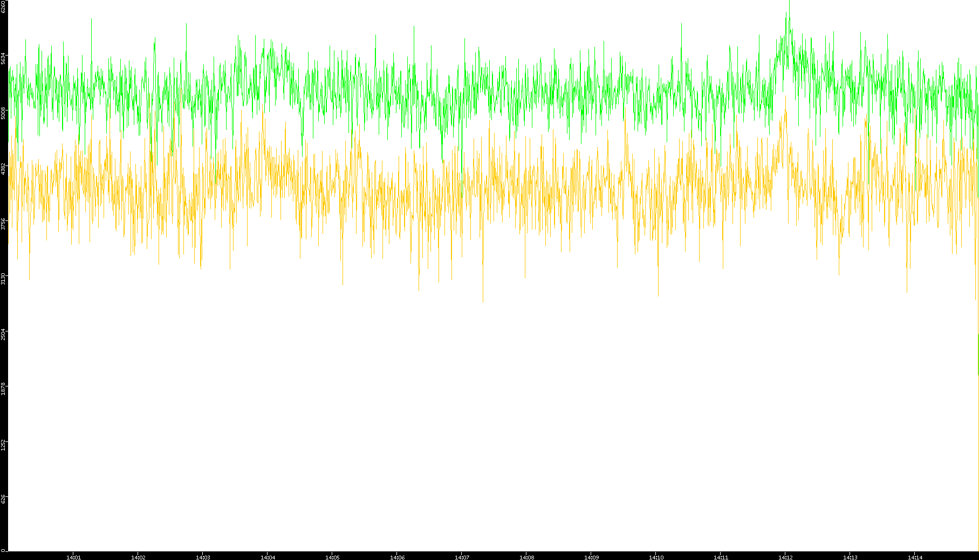Click the 14:14 time axis label
Viewport: 979px width, 560px height.
[x=915, y=557]
